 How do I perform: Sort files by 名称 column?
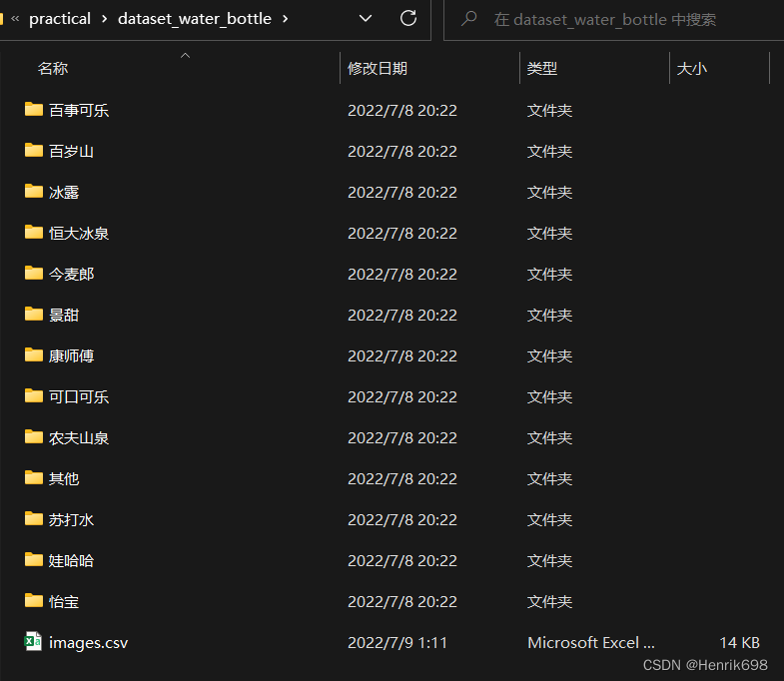(53, 68)
